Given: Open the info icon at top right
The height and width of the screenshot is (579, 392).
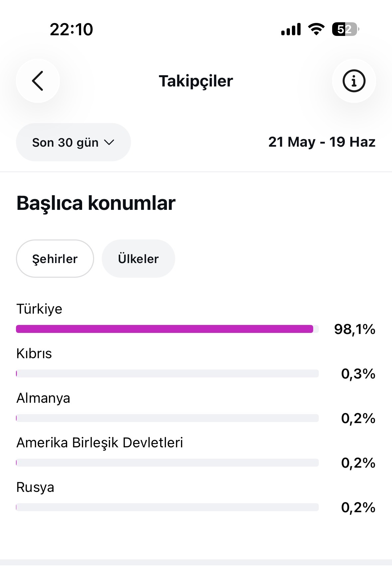Looking at the screenshot, I should (354, 81).
